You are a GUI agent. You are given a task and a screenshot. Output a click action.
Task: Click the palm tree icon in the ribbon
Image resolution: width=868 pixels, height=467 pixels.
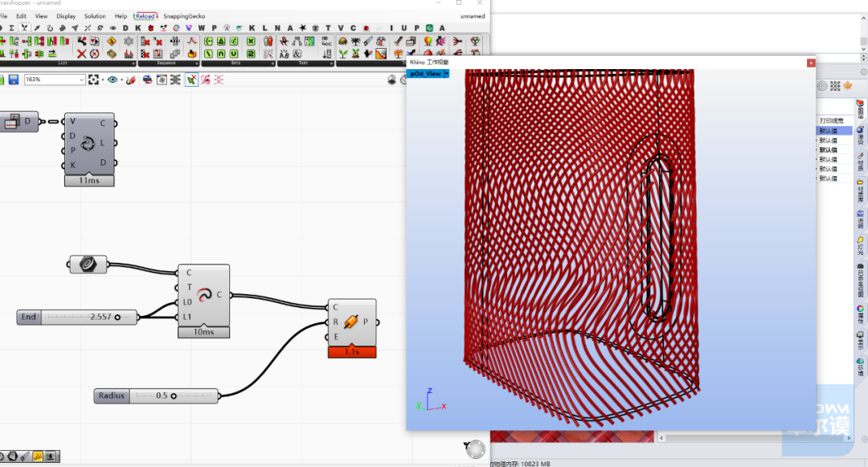tap(355, 41)
